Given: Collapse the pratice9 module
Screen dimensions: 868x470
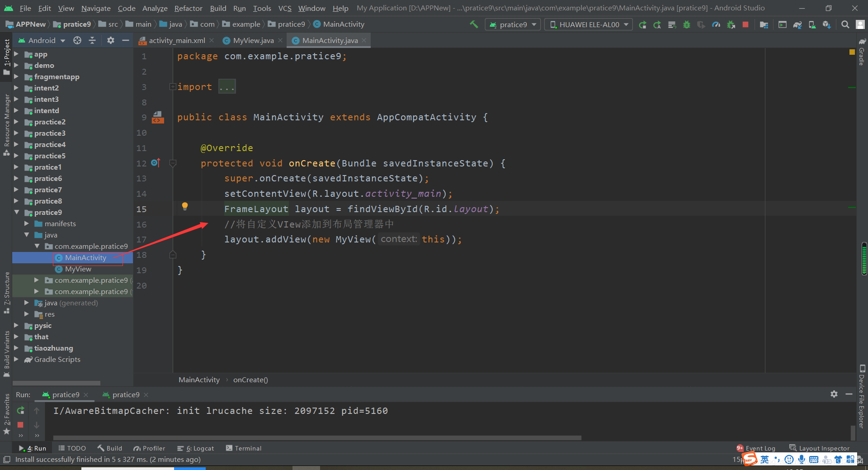Looking at the screenshot, I should (x=17, y=212).
